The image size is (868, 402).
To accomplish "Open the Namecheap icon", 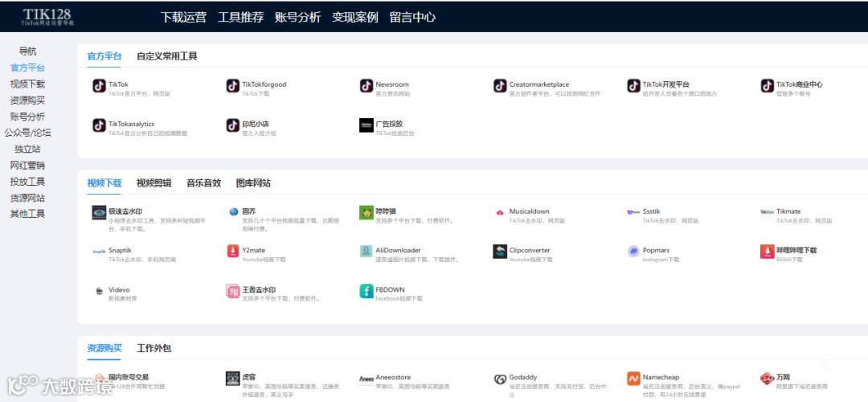I will (633, 378).
